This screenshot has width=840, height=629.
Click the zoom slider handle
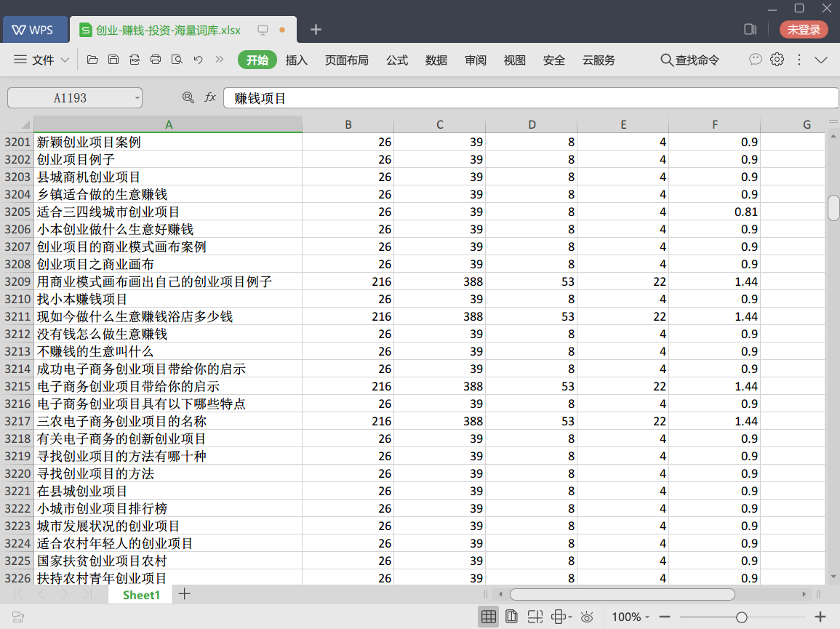(x=741, y=617)
